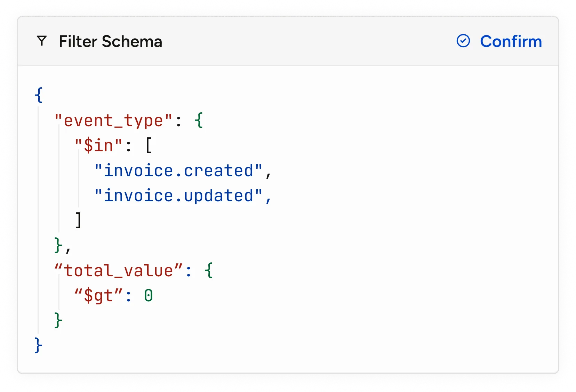
Task: Confirm the filter schema
Action: pos(499,41)
